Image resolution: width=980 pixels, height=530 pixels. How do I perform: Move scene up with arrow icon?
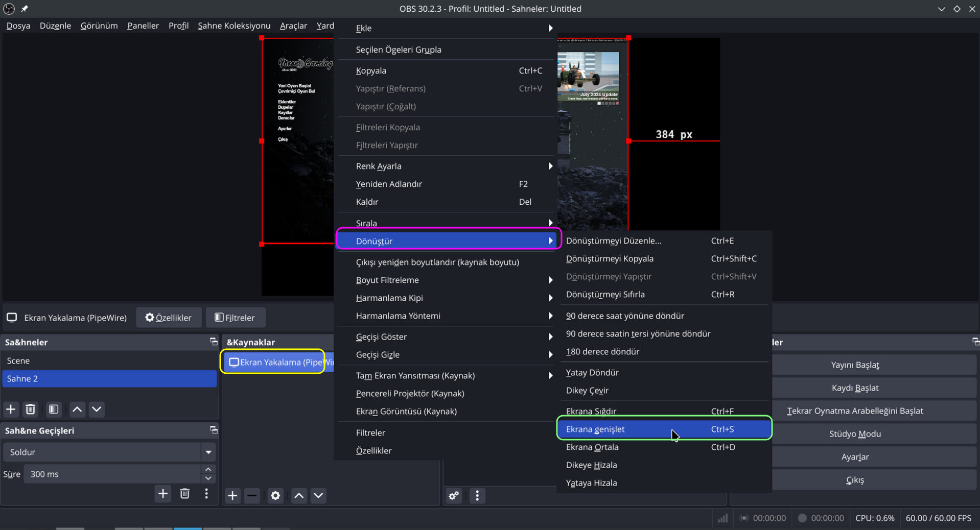(x=77, y=409)
